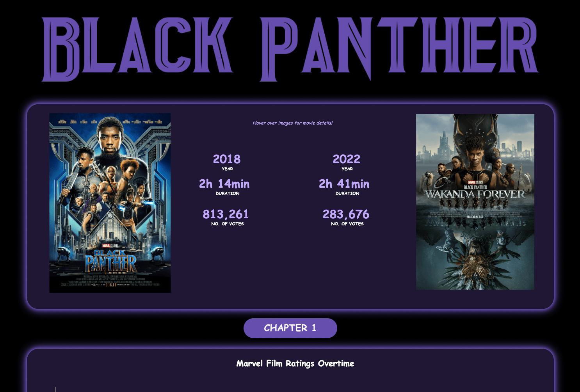The width and height of the screenshot is (580, 392).
Task: Click the Black Panther 2018 movie poster
Action: tap(110, 203)
